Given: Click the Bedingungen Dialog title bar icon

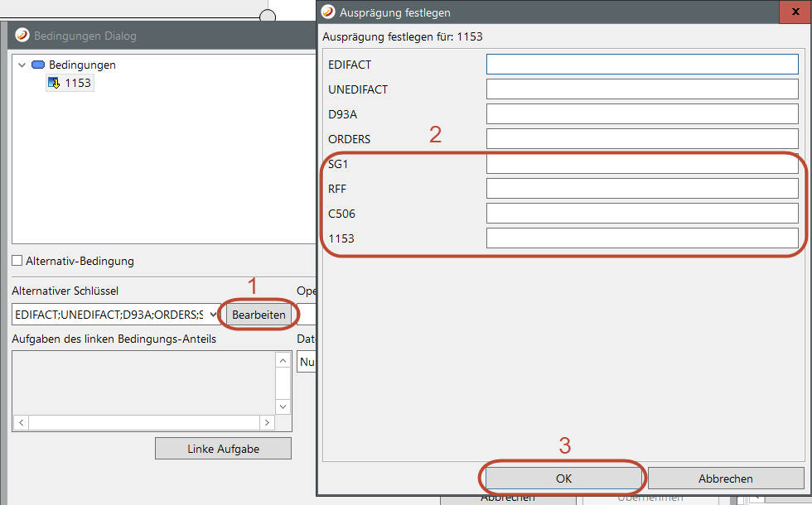Looking at the screenshot, I should [x=22, y=36].
